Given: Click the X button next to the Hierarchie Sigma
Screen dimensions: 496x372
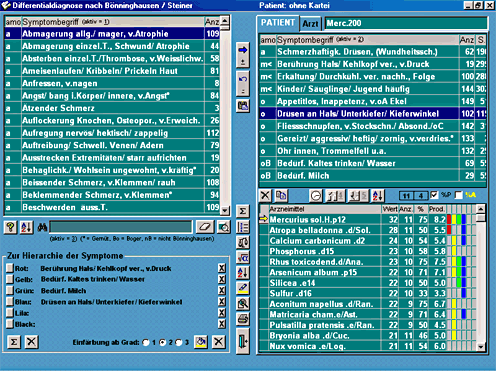Looking at the screenshot, I should pos(31,342).
